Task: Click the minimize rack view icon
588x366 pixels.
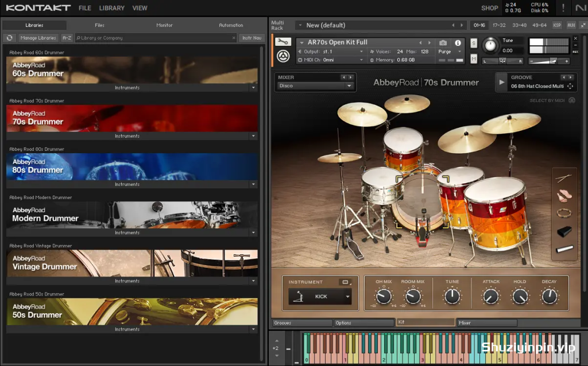Action: [583, 25]
